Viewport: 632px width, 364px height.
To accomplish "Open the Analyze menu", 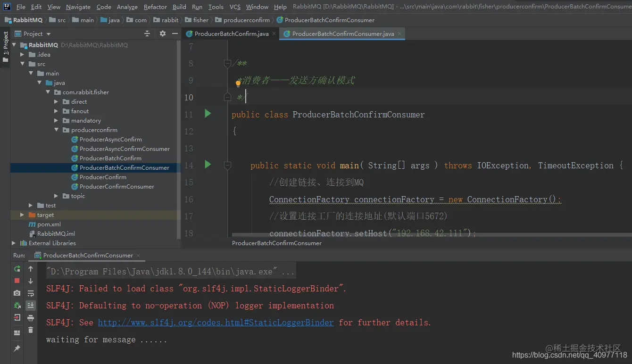I will pos(127,7).
